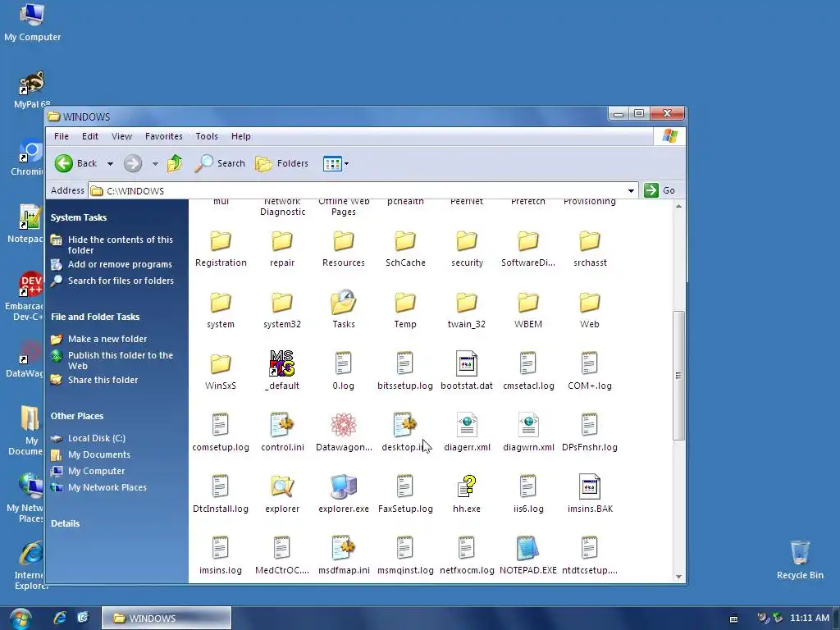The width and height of the screenshot is (840, 630).
Task: Select the security folder
Action: 467,249
